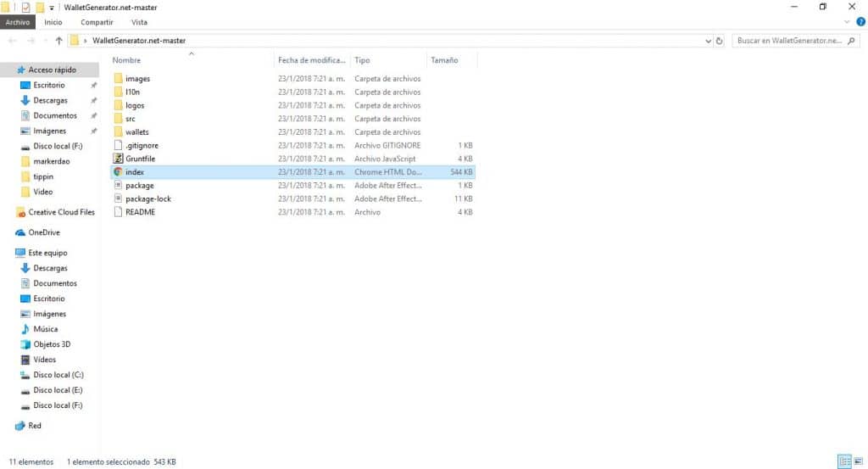Refresh the folder with the refresh icon
Image resolution: width=868 pixels, height=469 pixels.
click(719, 41)
